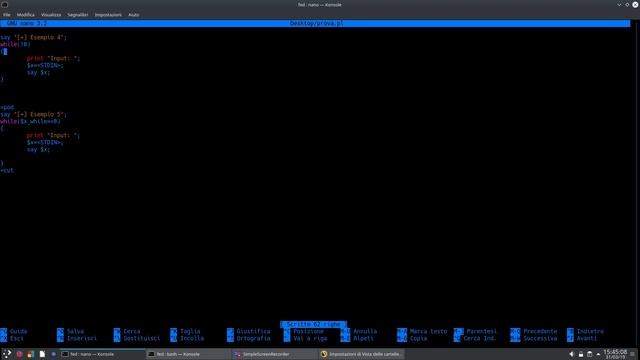
Task: Open the File menu
Action: click(7, 15)
